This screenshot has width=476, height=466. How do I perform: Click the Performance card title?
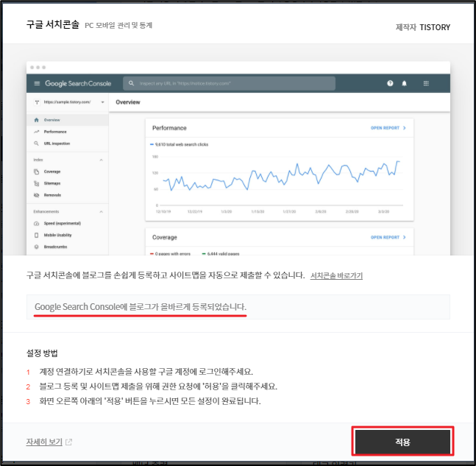click(169, 128)
